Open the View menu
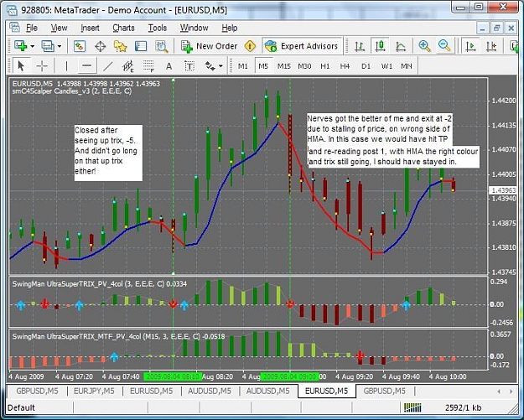The image size is (524, 420). tap(59, 28)
